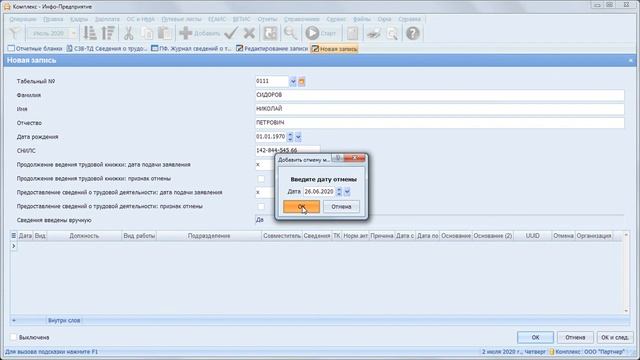Click the Совместитель column header
This screenshot has height=360, width=640.
point(282,236)
